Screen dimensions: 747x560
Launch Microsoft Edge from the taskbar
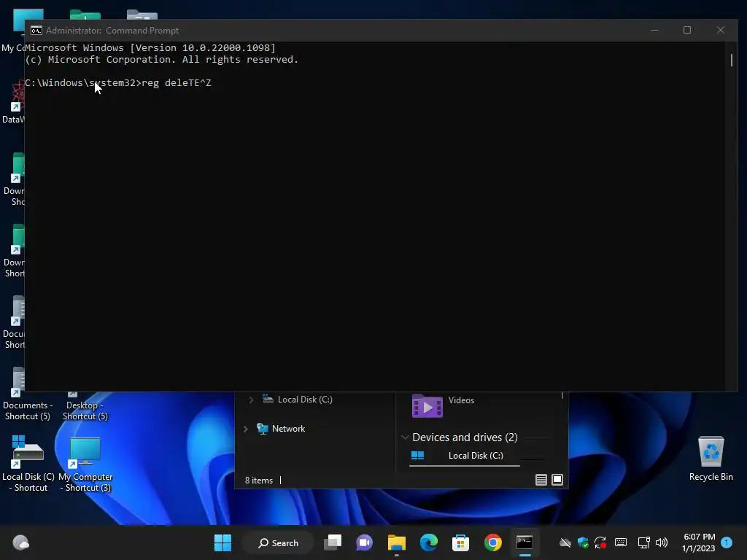[x=429, y=542]
